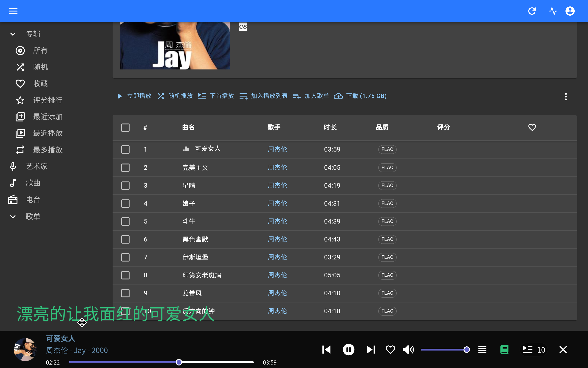This screenshot has width=588, height=368.
Task: Expand the Playlists (歌单) group
Action: pyautogui.click(x=55, y=216)
